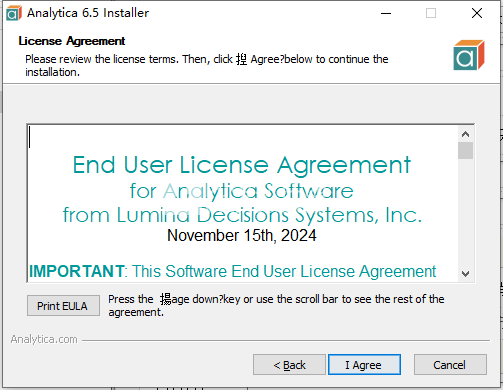The height and width of the screenshot is (390, 503).
Task: Click empty scrollbar track below the thumb
Action: [x=465, y=213]
